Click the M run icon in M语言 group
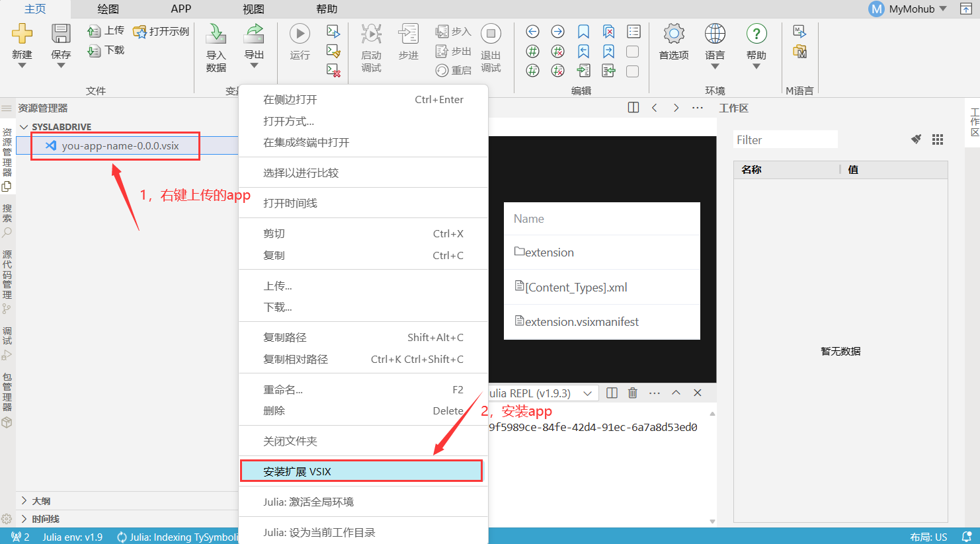 (799, 32)
